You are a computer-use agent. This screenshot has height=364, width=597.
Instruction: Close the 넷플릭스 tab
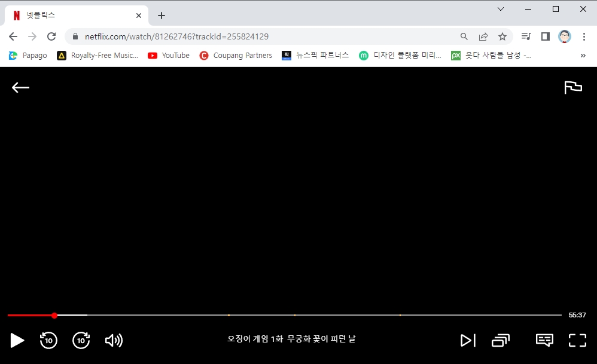pyautogui.click(x=139, y=16)
